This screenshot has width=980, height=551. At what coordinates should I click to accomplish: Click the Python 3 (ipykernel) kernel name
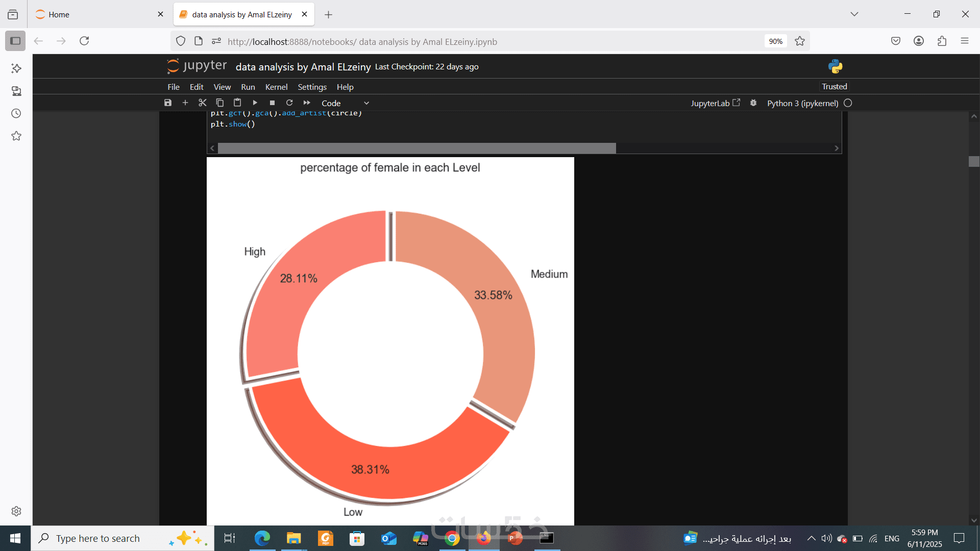click(x=802, y=103)
